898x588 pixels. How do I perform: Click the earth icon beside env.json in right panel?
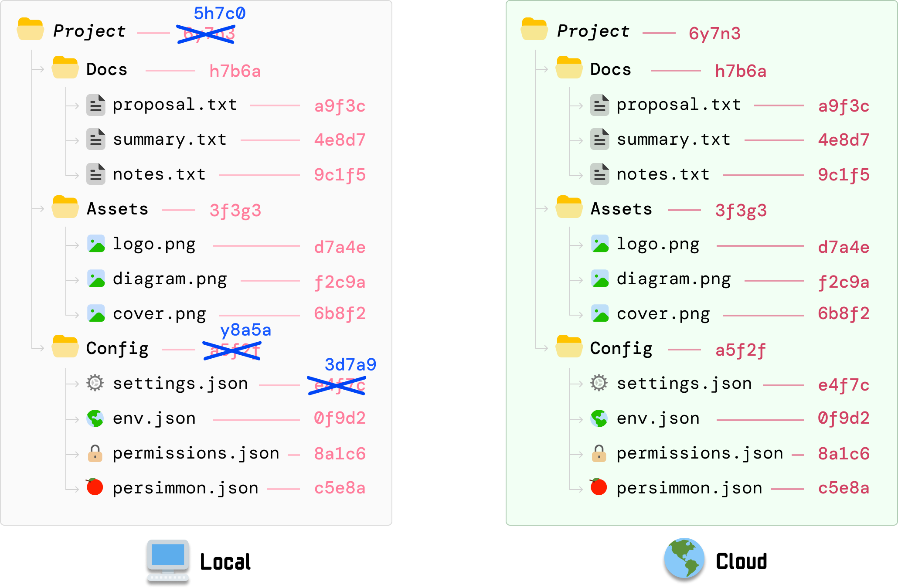point(599,418)
